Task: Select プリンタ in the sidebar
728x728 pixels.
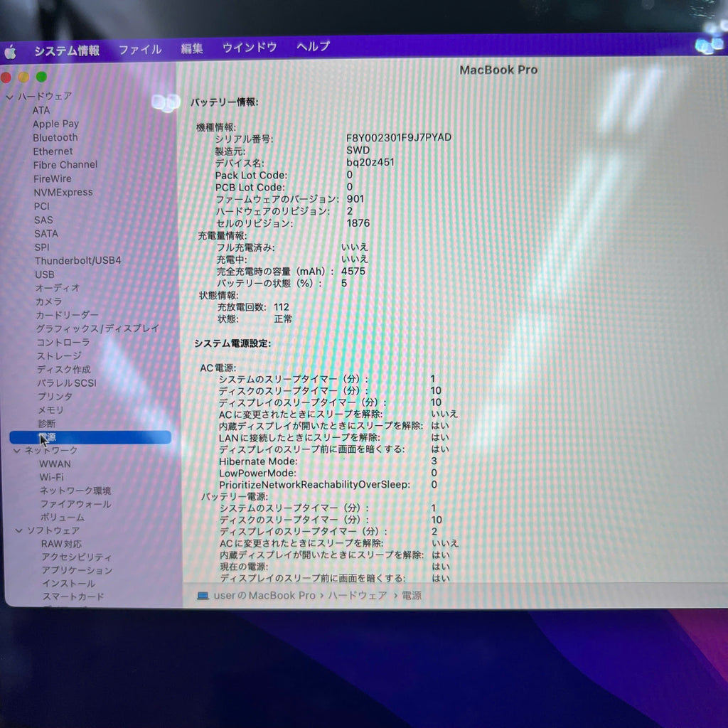Action: (x=55, y=397)
